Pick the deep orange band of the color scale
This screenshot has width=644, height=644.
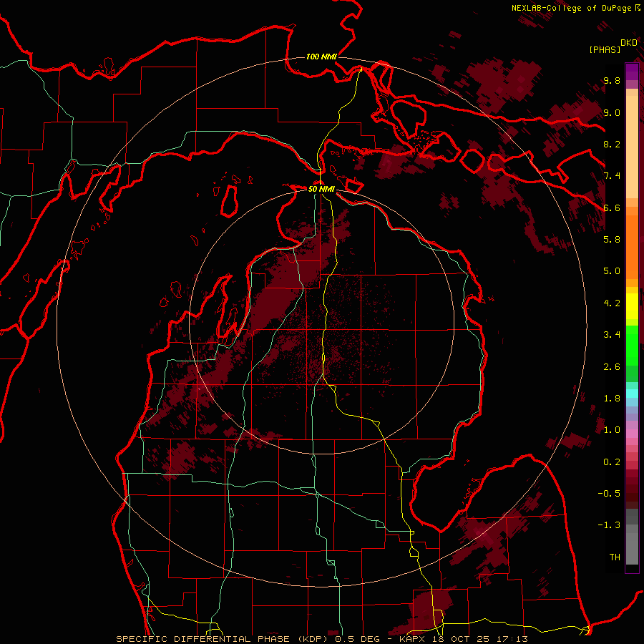click(x=632, y=247)
